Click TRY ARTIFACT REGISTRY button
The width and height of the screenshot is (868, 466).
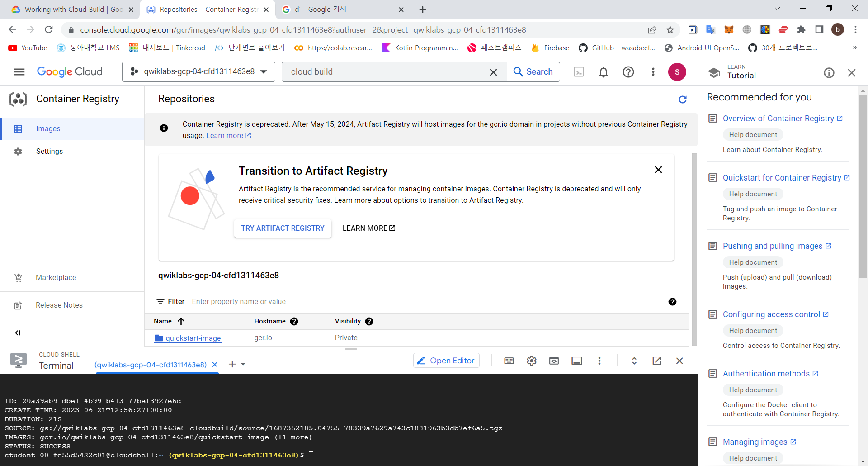pos(283,228)
